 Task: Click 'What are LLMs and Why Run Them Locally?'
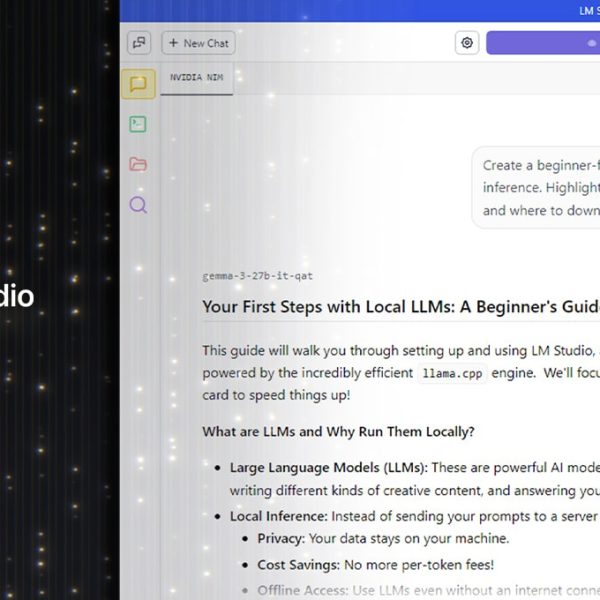coord(338,431)
